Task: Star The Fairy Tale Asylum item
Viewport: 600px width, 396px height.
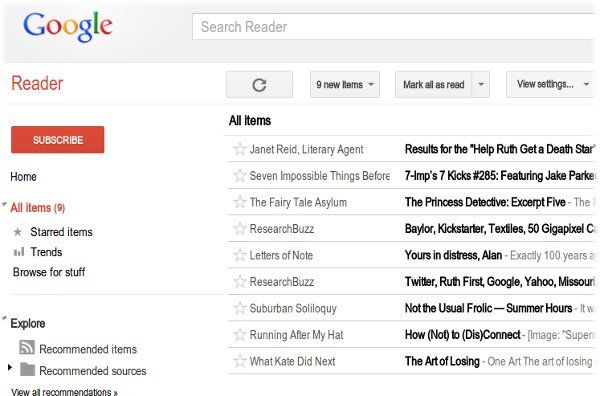Action: tap(240, 202)
